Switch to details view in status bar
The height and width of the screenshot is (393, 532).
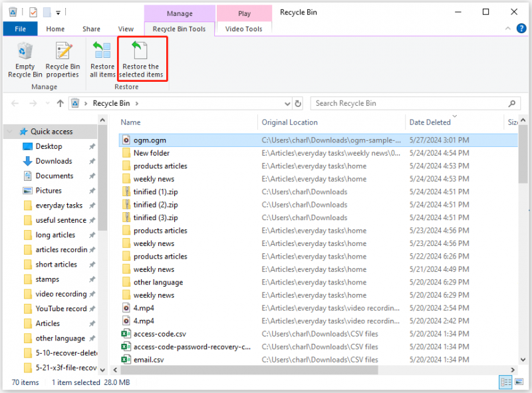(505, 382)
